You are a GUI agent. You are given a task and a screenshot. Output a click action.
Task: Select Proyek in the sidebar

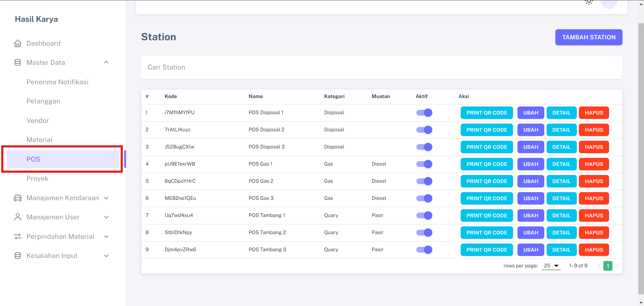click(x=37, y=178)
